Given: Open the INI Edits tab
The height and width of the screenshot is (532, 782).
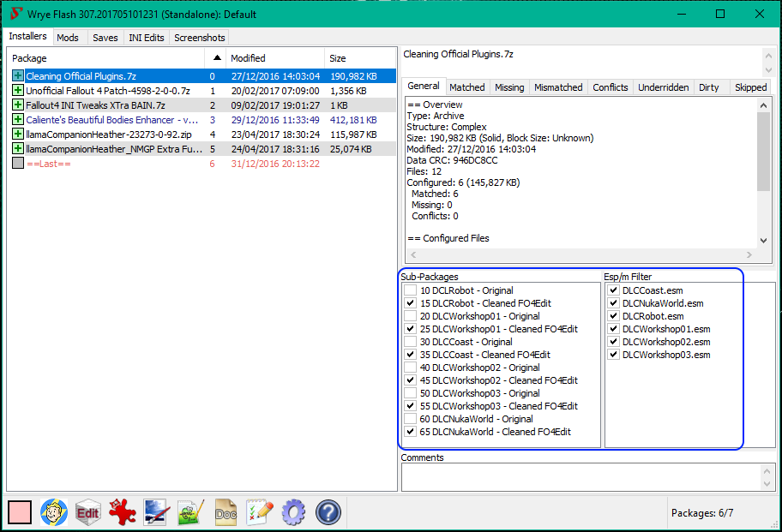Looking at the screenshot, I should tap(146, 38).
